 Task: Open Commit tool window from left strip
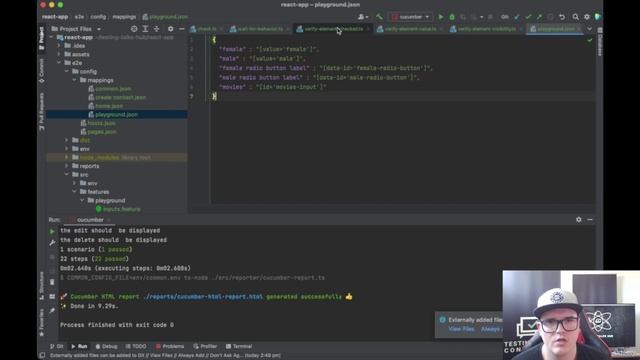tap(41, 71)
